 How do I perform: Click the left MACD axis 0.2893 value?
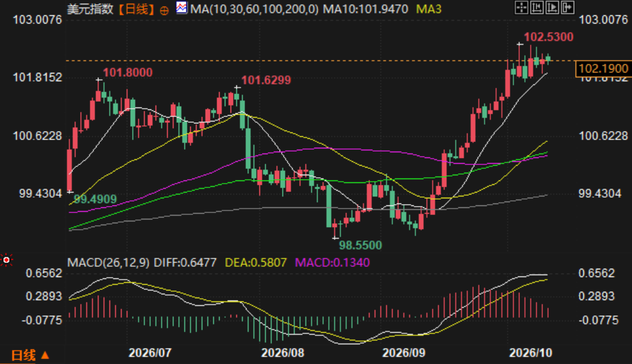(x=44, y=297)
